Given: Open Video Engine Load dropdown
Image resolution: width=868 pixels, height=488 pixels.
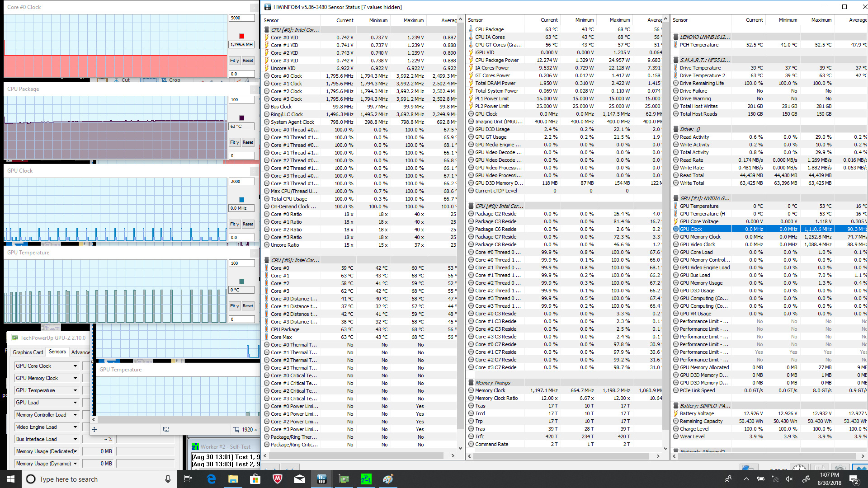Looking at the screenshot, I should pyautogui.click(x=75, y=427).
